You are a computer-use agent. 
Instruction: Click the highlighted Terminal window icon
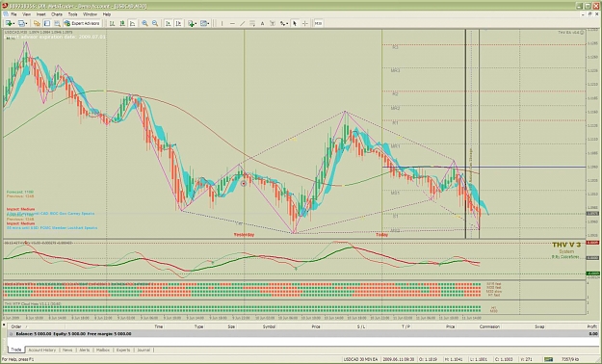[47, 23]
